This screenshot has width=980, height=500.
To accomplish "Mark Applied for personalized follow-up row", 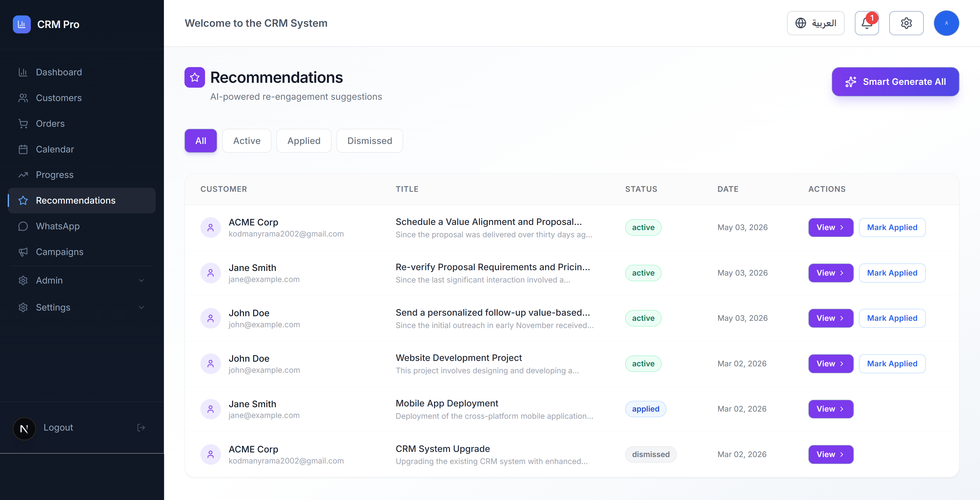I will click(x=892, y=318).
